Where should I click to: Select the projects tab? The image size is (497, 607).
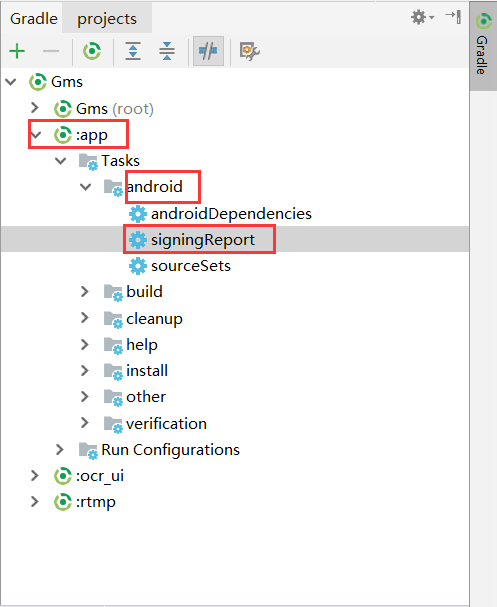107,19
